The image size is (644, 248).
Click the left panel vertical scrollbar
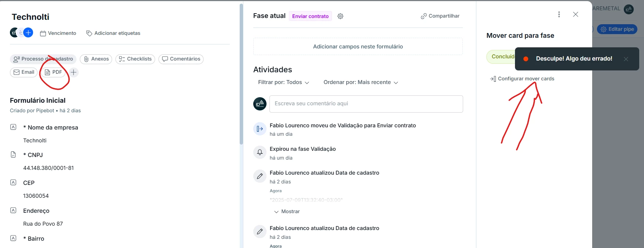(x=241, y=73)
